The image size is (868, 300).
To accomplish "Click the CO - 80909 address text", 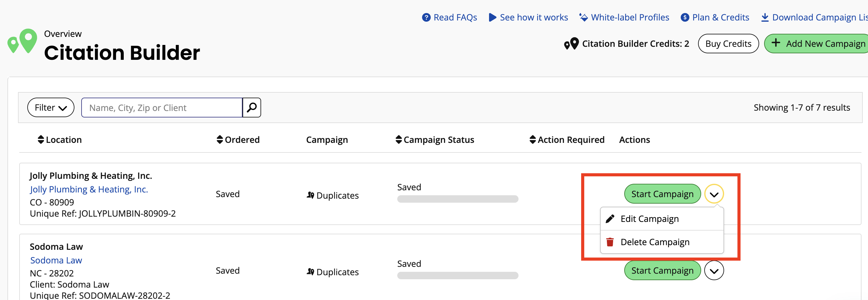I will click(52, 202).
